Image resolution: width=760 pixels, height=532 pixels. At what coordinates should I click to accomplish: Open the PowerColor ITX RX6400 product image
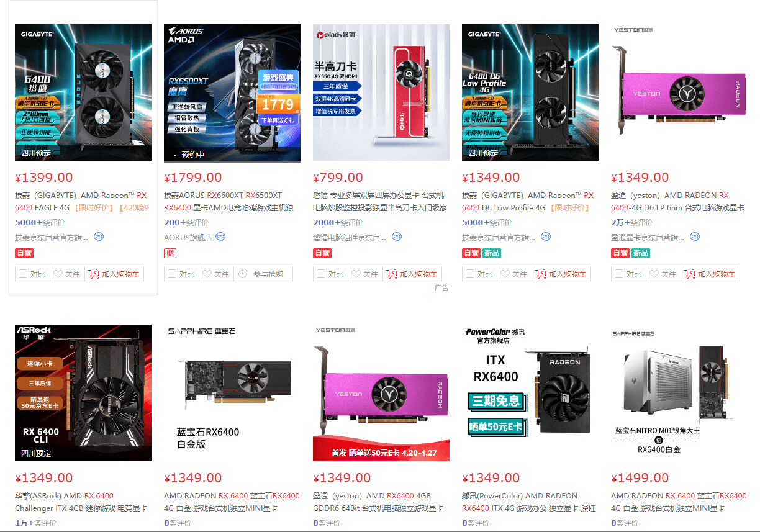point(530,393)
